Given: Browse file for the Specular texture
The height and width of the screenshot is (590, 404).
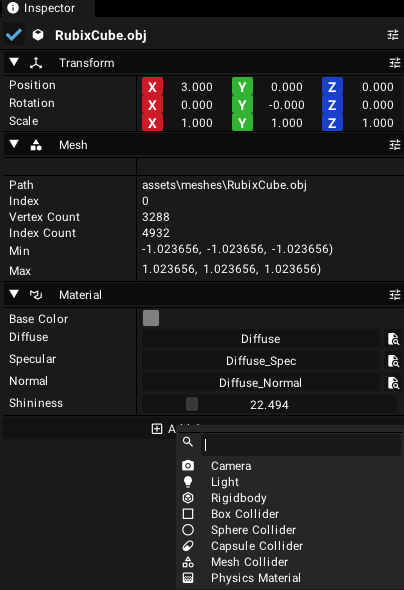Looking at the screenshot, I should (x=393, y=361).
